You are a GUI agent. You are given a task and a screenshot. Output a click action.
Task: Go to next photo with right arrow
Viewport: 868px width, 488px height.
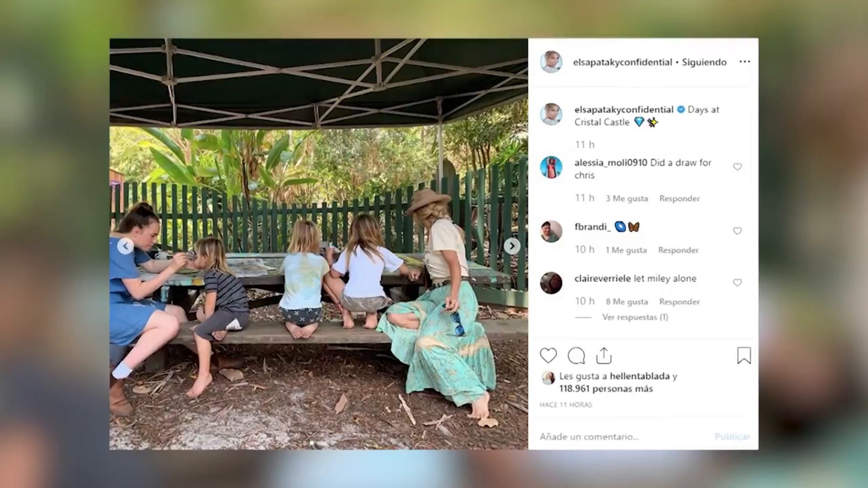[x=512, y=246]
